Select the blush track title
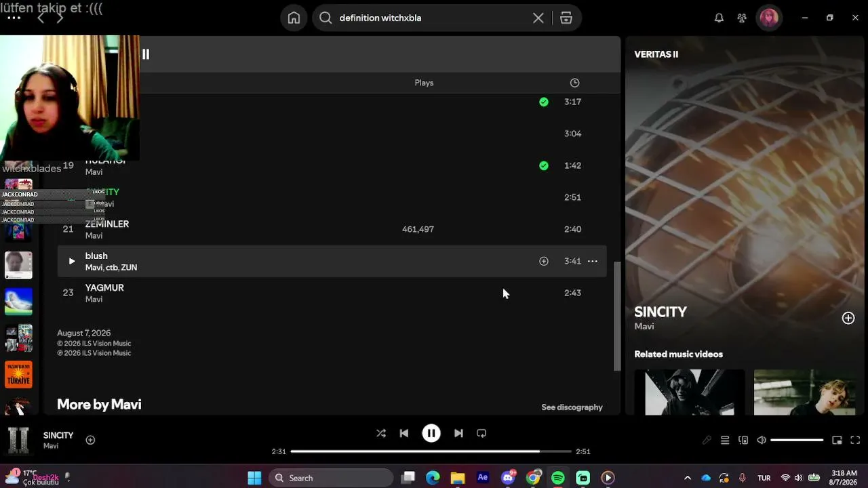This screenshot has height=488, width=868. point(96,256)
